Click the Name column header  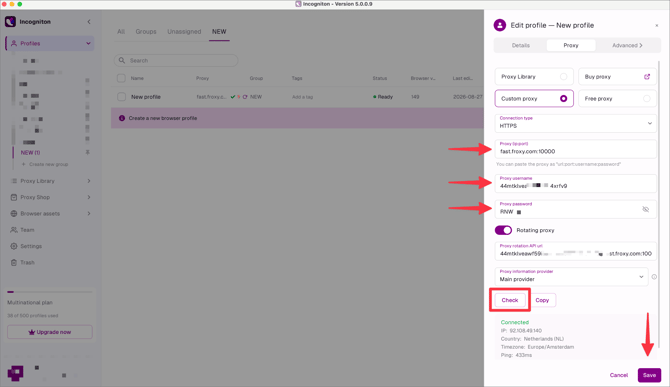137,78
